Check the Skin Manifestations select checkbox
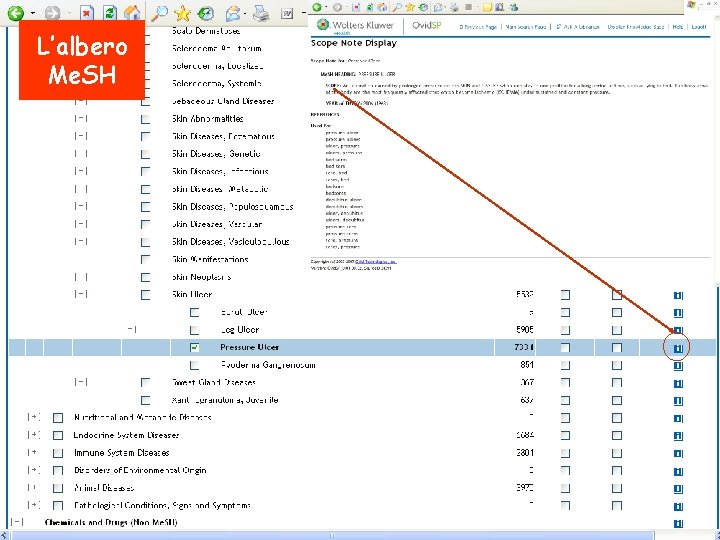720x540 pixels. (146, 260)
